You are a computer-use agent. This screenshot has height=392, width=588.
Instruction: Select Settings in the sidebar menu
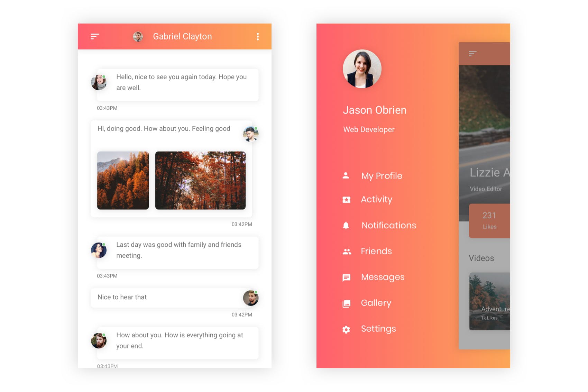(x=378, y=329)
